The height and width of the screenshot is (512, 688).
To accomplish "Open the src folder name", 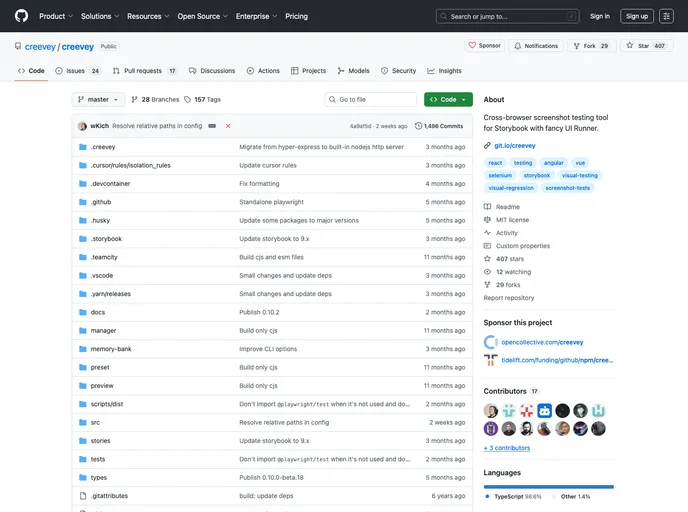I will point(95,422).
